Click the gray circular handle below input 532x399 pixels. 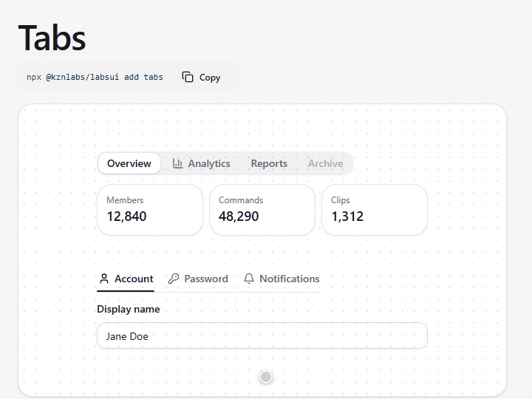pyautogui.click(x=266, y=377)
